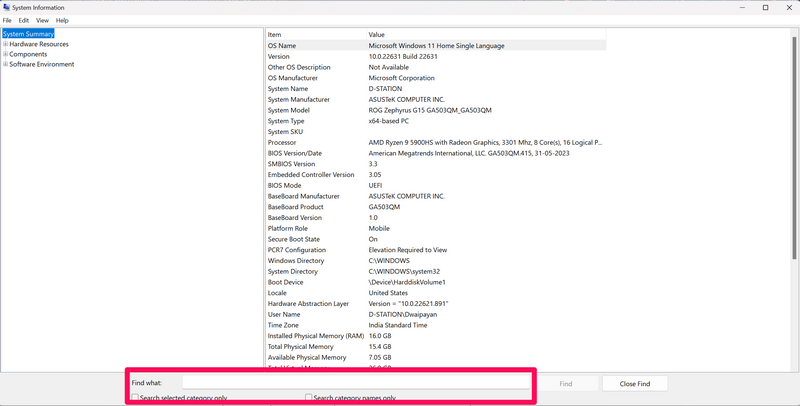Open the View menu
Screen dimensions: 800x406
click(x=42, y=20)
